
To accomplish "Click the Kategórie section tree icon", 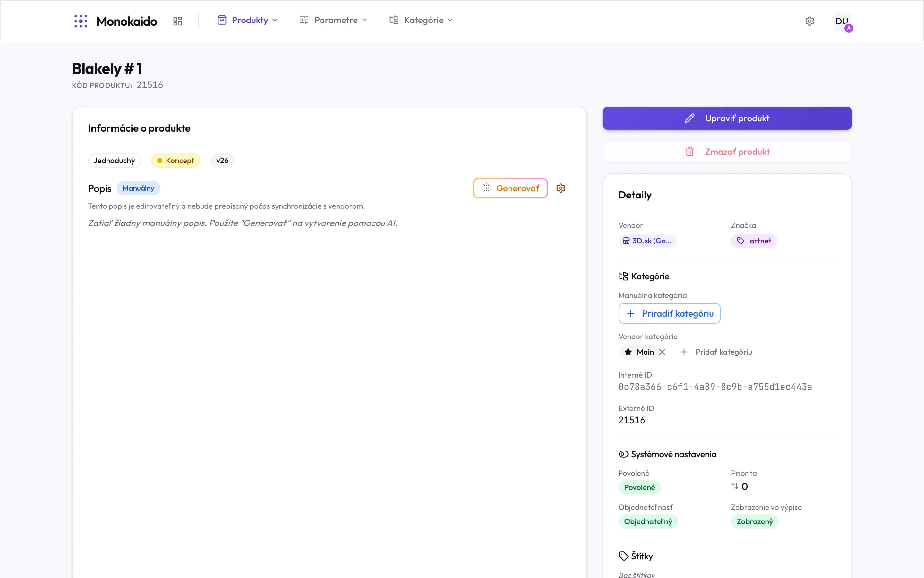I will 623,276.
